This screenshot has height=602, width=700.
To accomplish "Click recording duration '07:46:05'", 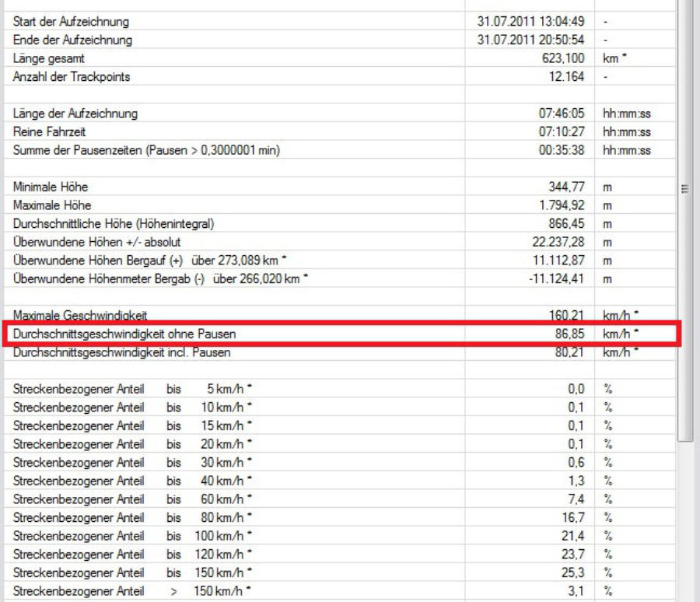I will point(561,113).
